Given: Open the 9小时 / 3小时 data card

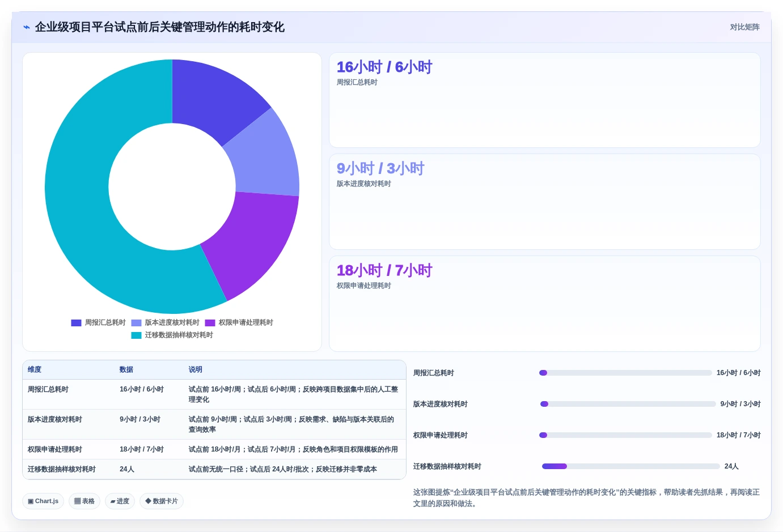Looking at the screenshot, I should [545, 202].
